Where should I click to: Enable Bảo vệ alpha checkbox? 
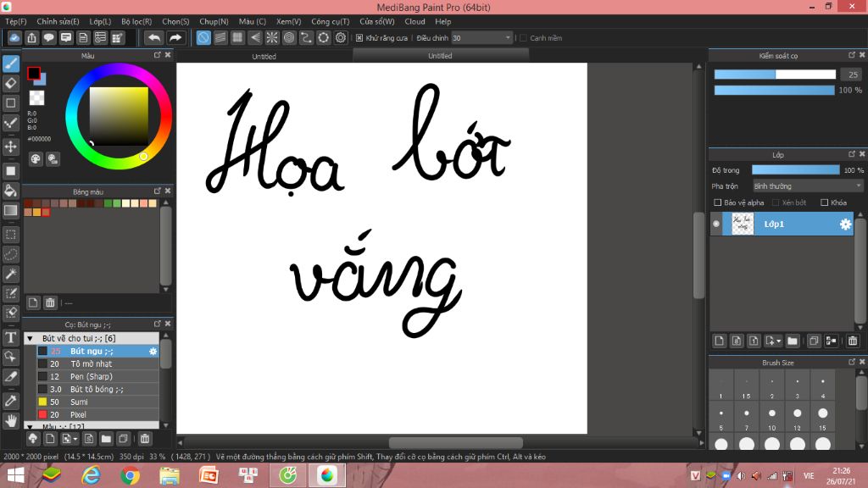(x=717, y=202)
